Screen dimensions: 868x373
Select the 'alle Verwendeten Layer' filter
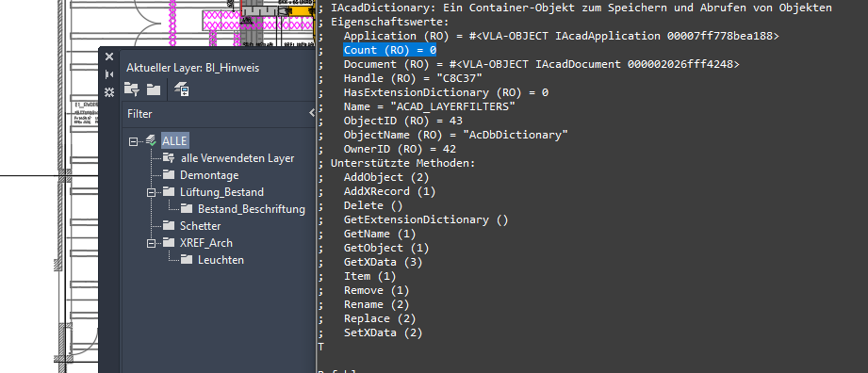(x=237, y=158)
